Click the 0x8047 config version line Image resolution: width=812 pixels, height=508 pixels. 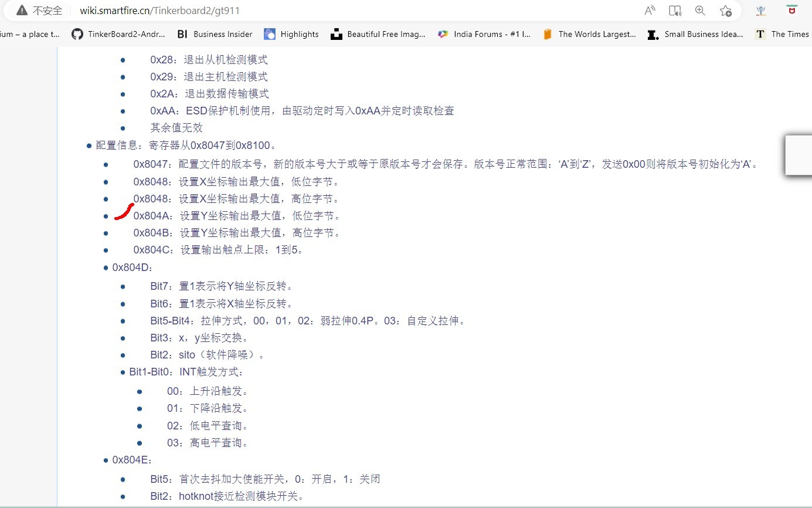click(446, 164)
